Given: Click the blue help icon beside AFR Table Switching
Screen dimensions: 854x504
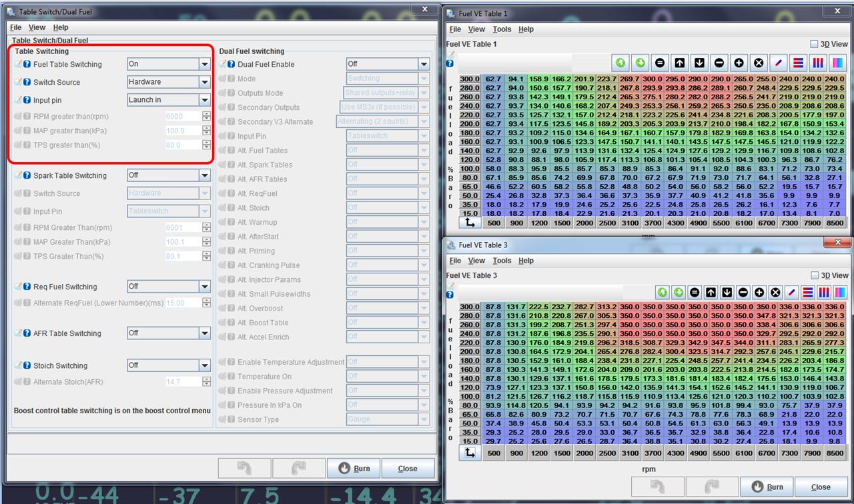Looking at the screenshot, I should pyautogui.click(x=27, y=333).
